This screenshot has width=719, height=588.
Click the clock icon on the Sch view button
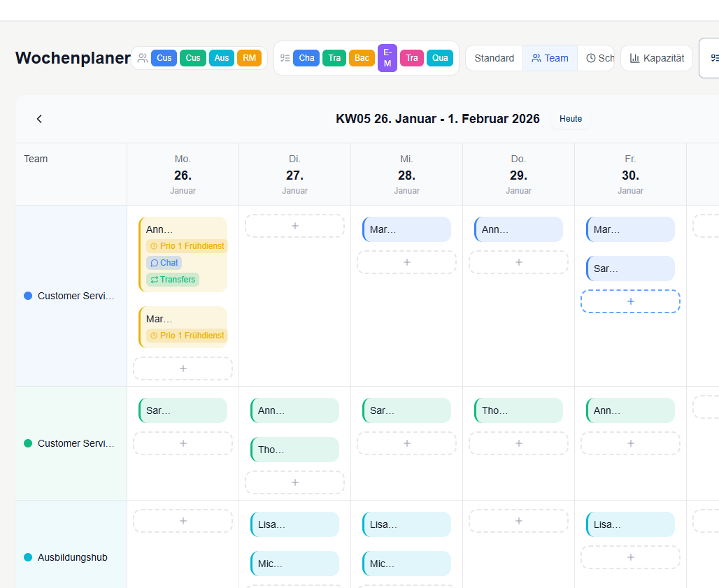[x=591, y=58]
